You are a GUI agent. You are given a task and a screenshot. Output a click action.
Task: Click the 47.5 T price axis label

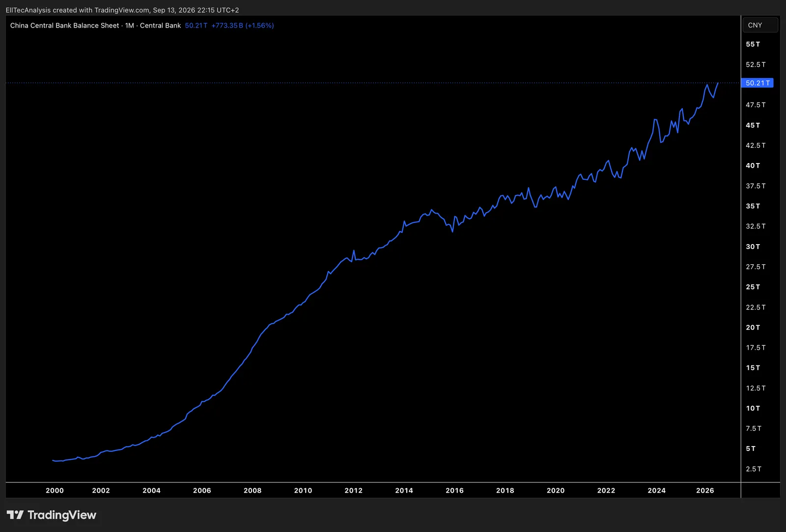(756, 105)
